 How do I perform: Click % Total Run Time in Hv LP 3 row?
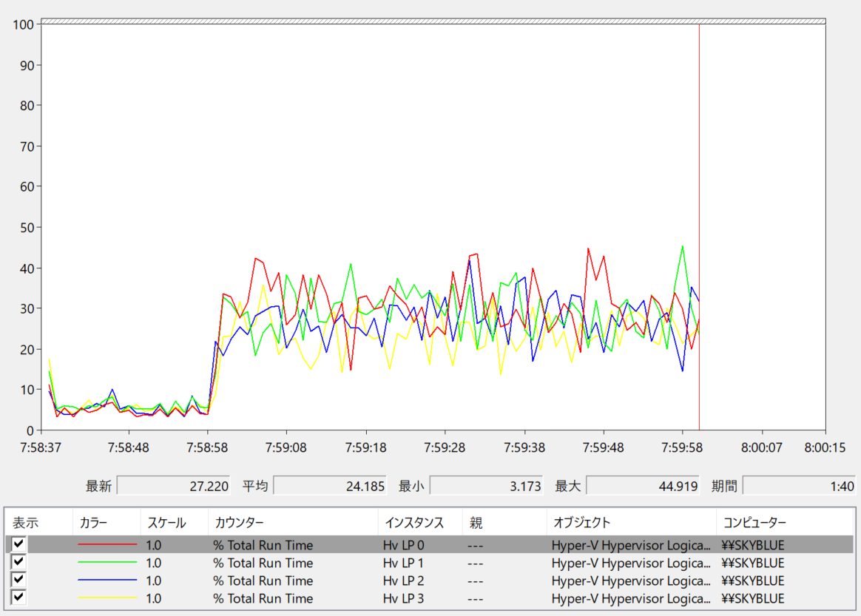click(x=263, y=598)
